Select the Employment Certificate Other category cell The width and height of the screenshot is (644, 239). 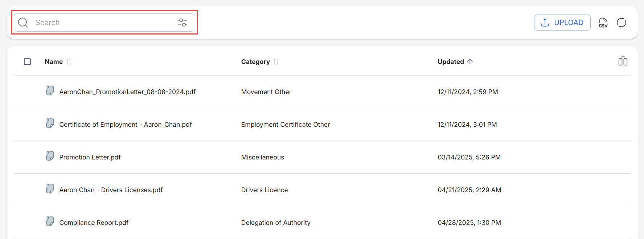[285, 125]
